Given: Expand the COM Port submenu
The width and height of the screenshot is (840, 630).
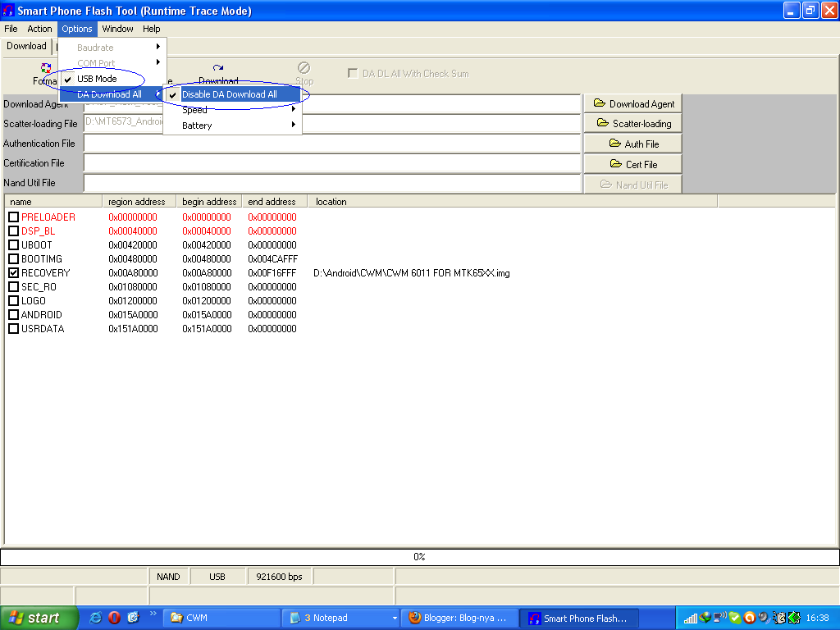Looking at the screenshot, I should coord(112,63).
